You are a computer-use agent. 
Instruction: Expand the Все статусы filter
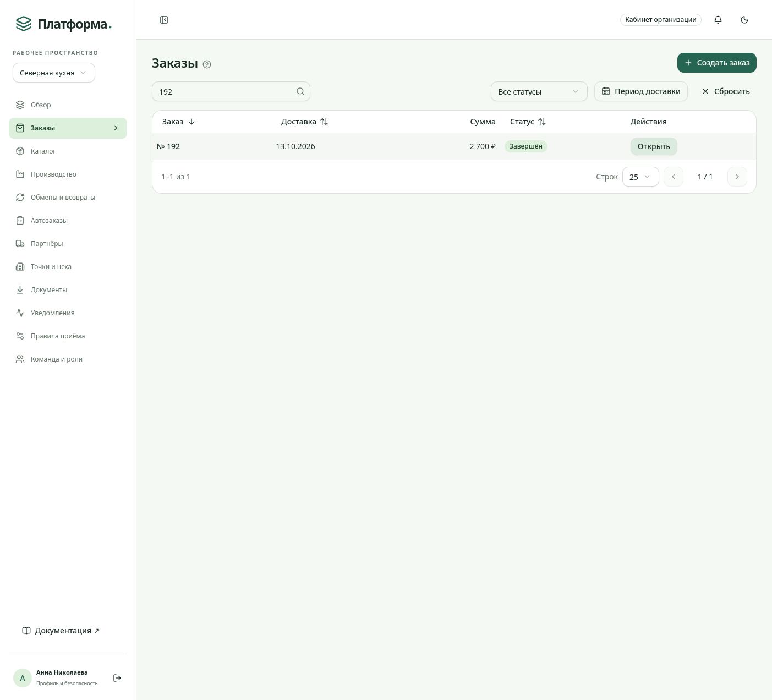point(539,91)
